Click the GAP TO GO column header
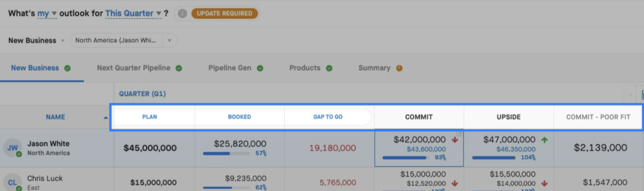644x191 pixels. [328, 117]
